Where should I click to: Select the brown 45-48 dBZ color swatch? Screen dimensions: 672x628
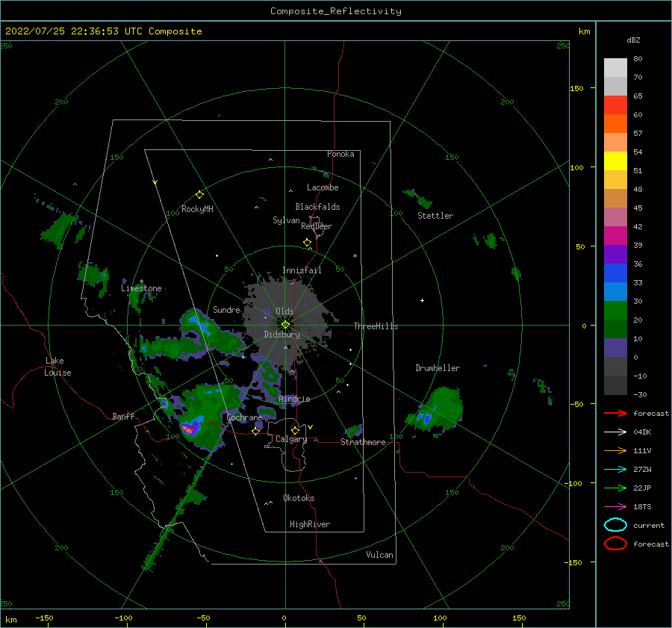click(x=615, y=199)
